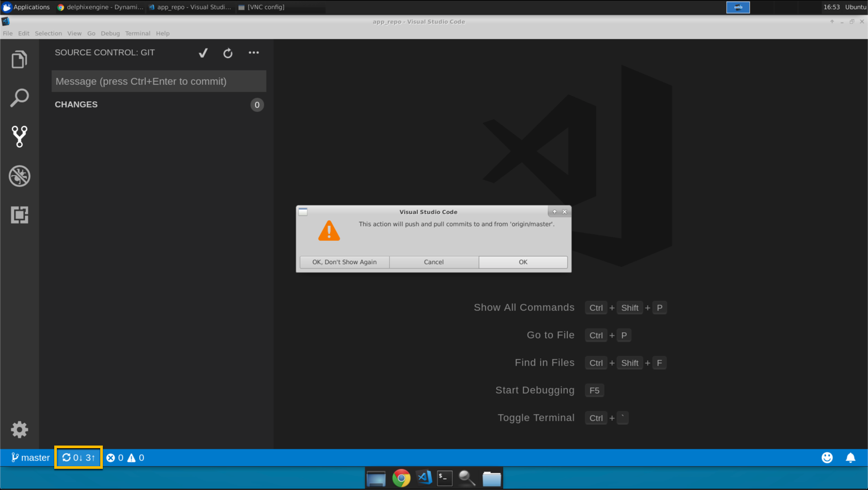The width and height of the screenshot is (868, 490).
Task: Open the Search view in activity bar
Action: (x=19, y=98)
